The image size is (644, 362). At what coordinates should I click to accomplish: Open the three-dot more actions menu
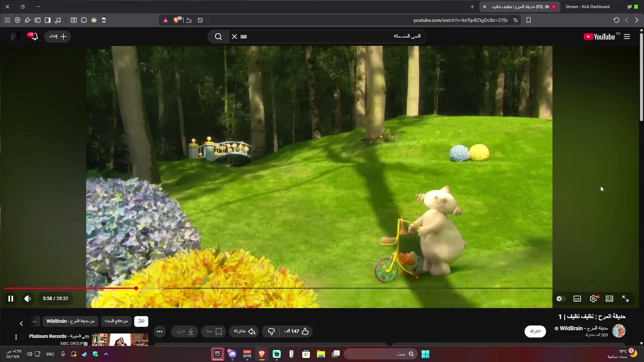point(159,331)
